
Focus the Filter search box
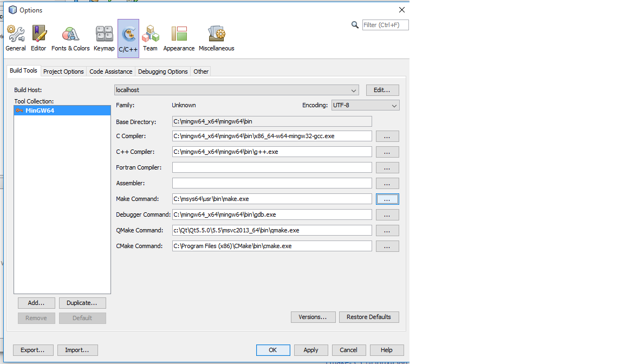coord(385,25)
